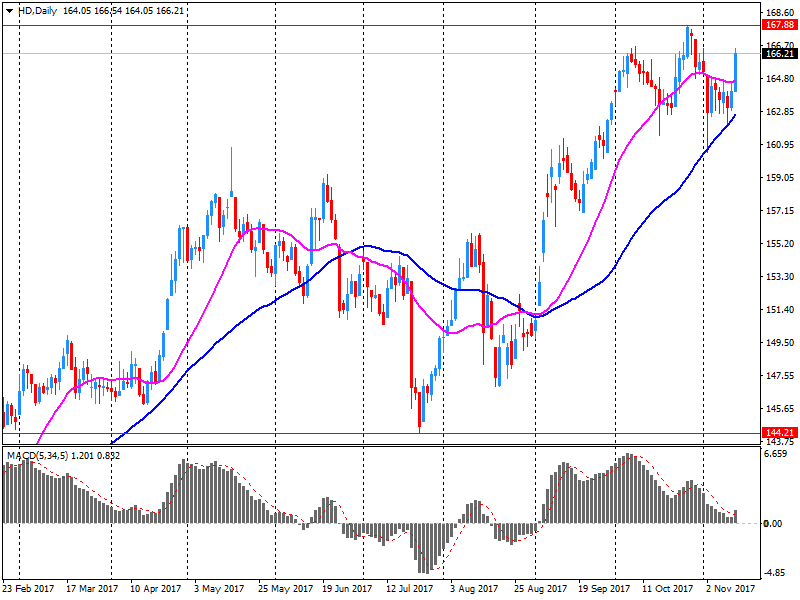
Task: Select the 153.30 price scale value
Action: 780,277
